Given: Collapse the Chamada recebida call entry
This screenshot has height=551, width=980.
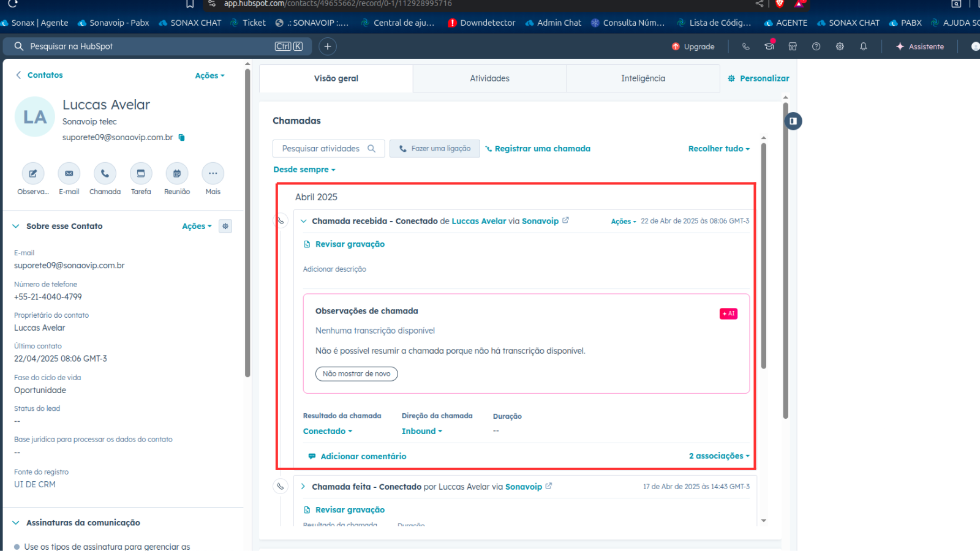Looking at the screenshot, I should tap(303, 221).
